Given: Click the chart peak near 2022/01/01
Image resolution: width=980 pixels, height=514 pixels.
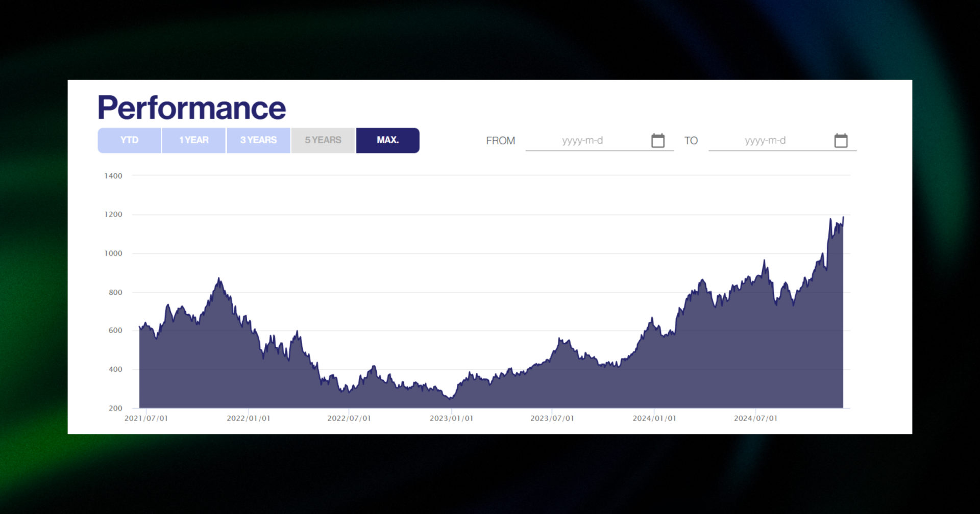Looking at the screenshot, I should click(219, 279).
